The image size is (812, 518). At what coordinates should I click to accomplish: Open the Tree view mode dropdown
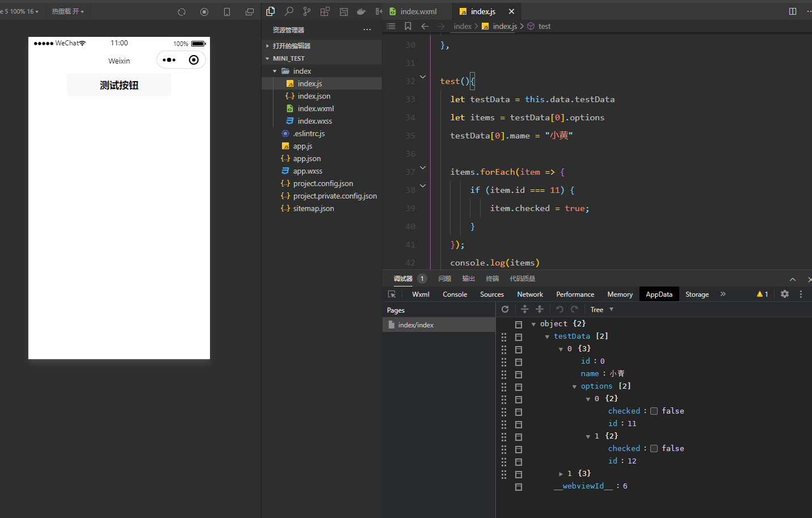tap(601, 310)
